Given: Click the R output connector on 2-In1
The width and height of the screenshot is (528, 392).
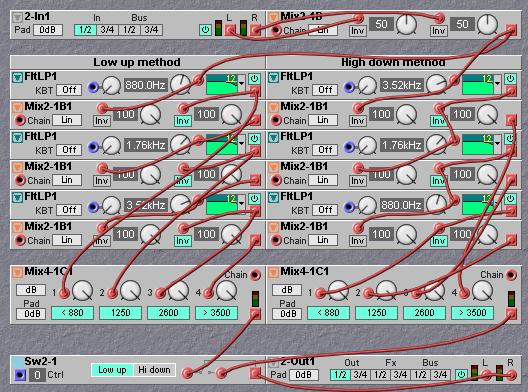Looking at the screenshot, I should pos(256,30).
